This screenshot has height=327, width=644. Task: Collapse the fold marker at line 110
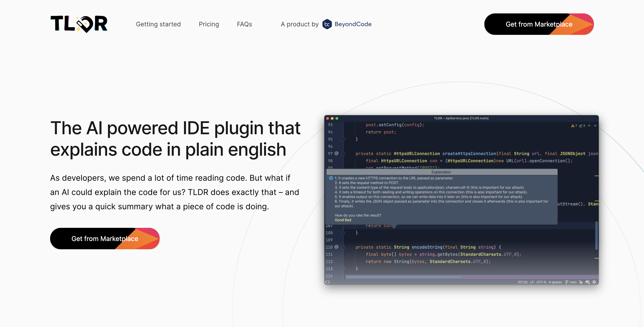343,247
